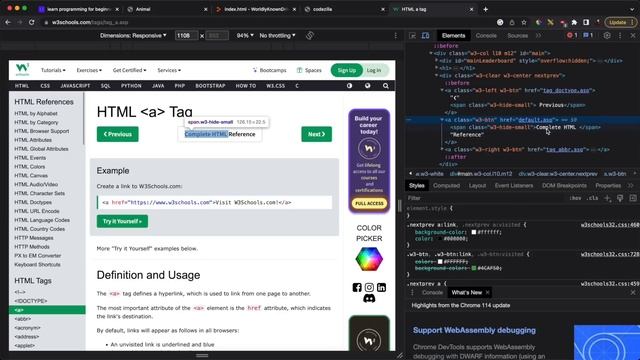
Task: Reload the page in the browser
Action: pos(32,22)
